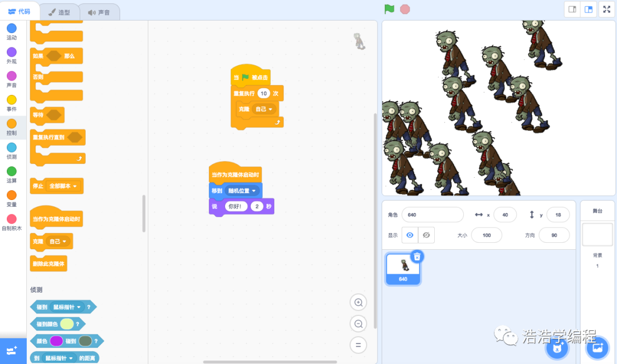This screenshot has height=364, width=617.
Task: Edit 你好! text in say block
Action: (236, 206)
